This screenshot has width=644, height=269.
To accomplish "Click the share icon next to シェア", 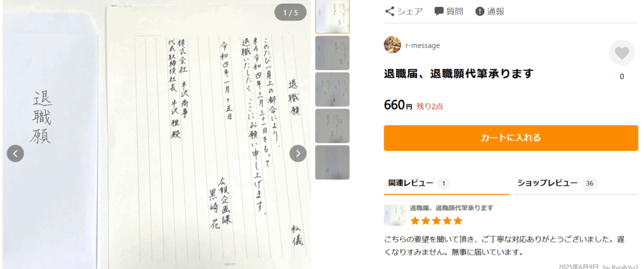I will 389,11.
